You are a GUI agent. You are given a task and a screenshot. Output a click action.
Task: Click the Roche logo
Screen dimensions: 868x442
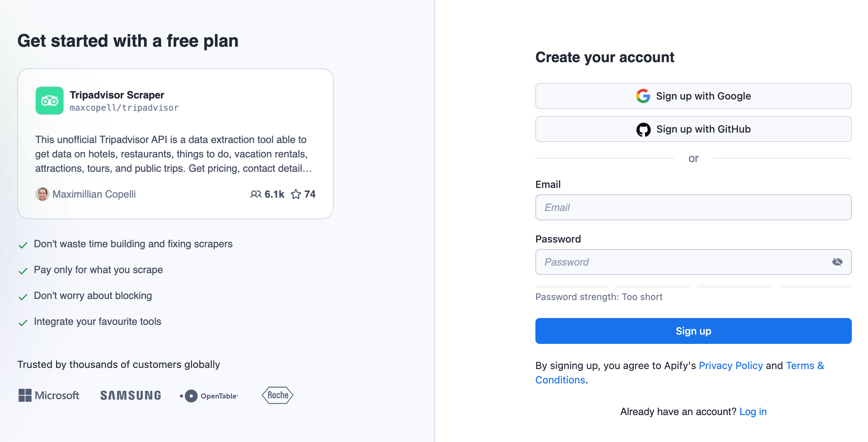tap(277, 395)
